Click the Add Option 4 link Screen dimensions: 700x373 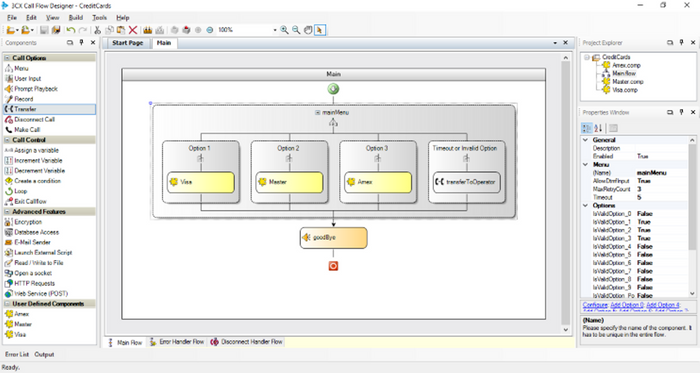[663, 305]
